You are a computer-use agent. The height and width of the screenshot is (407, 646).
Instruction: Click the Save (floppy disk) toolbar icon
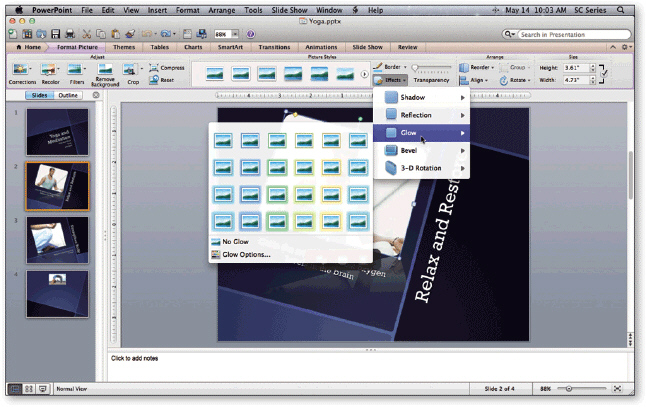coord(56,34)
